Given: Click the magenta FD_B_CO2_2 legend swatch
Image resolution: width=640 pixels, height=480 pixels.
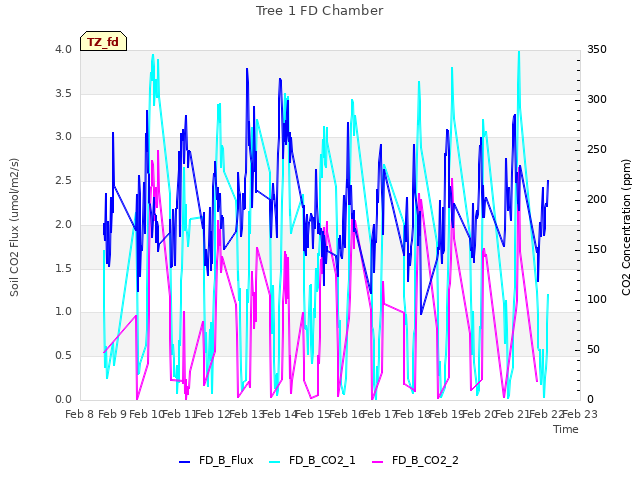Looking at the screenshot, I should click(x=378, y=462).
